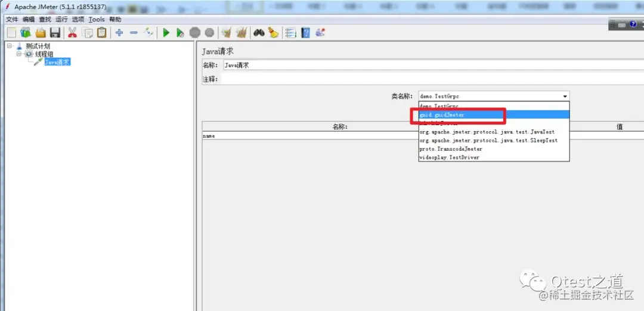644x311 pixels.
Task: Open the Function Helper list icon
Action: pos(291,32)
